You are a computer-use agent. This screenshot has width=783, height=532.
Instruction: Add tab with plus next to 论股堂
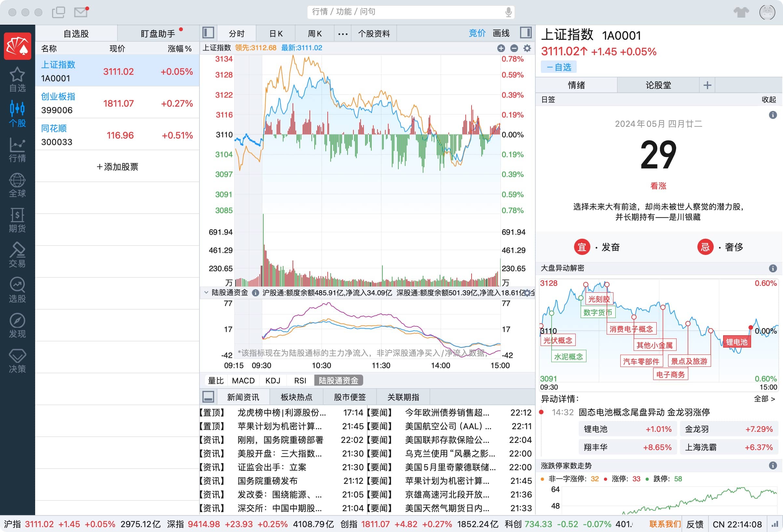point(707,85)
